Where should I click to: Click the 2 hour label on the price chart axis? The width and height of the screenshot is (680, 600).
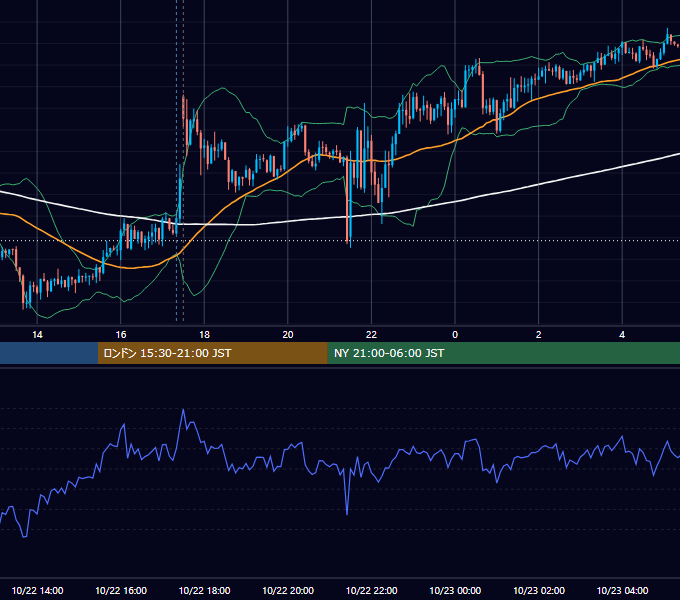539,335
